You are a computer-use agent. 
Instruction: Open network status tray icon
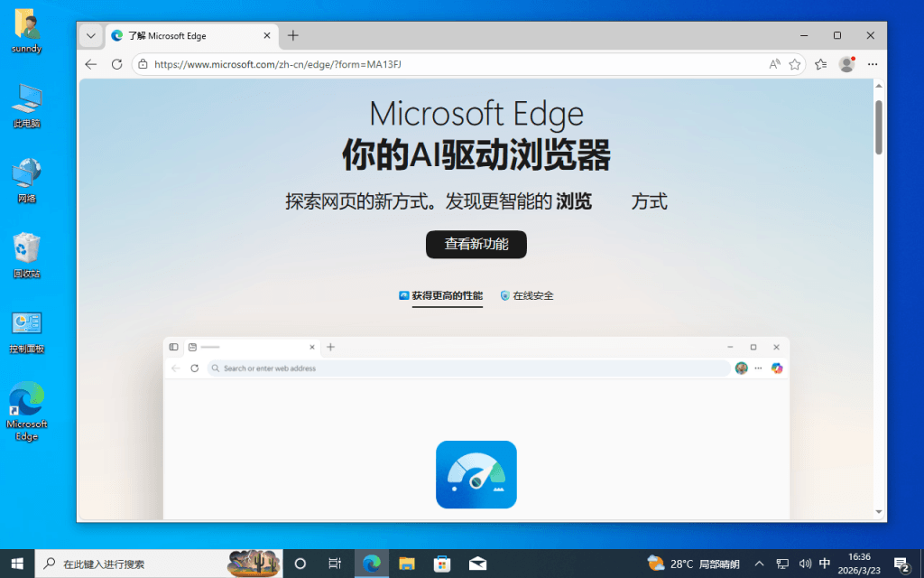[782, 564]
